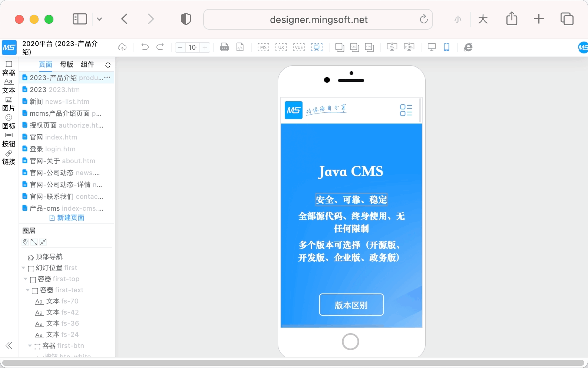588x368 pixels.
Task: Collapse the left sidebar with double chevron
Action: coord(9,346)
